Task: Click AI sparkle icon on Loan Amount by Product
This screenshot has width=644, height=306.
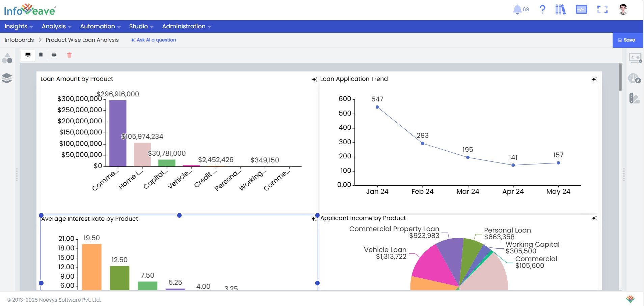Action: (314, 79)
